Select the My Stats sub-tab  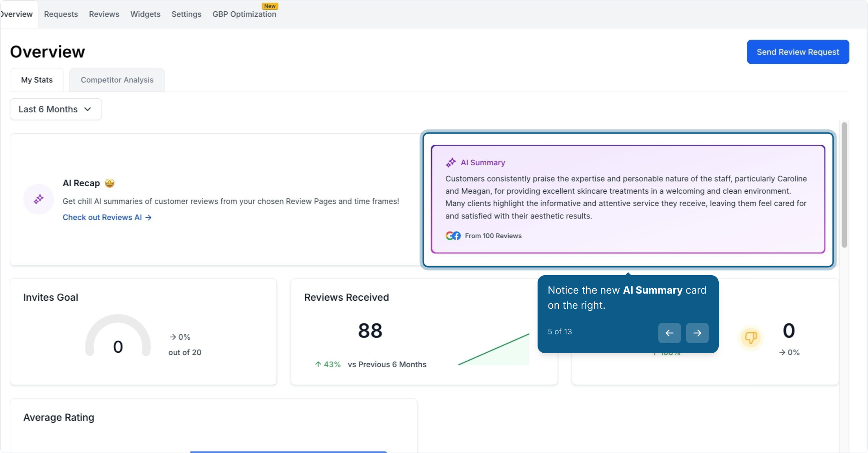click(37, 80)
